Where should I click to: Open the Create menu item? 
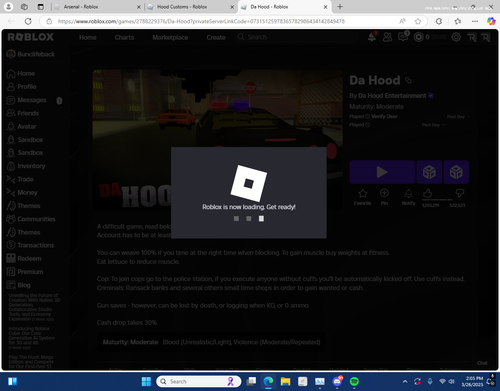[216, 37]
